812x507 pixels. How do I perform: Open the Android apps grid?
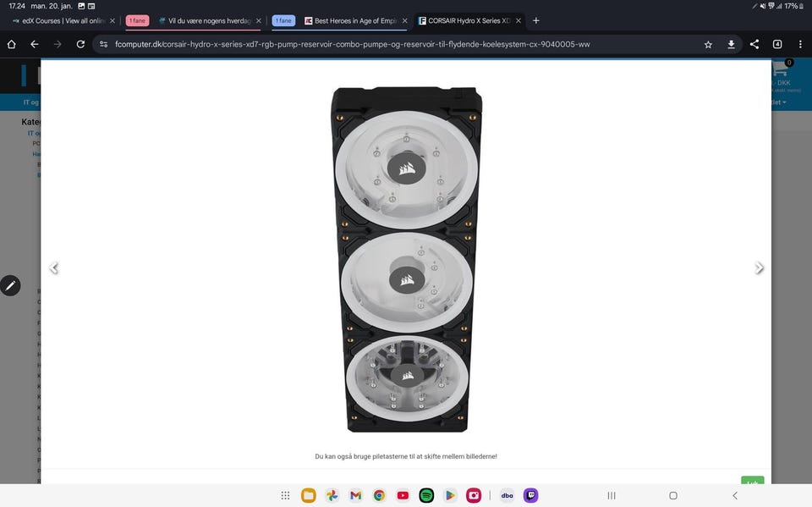coord(285,496)
